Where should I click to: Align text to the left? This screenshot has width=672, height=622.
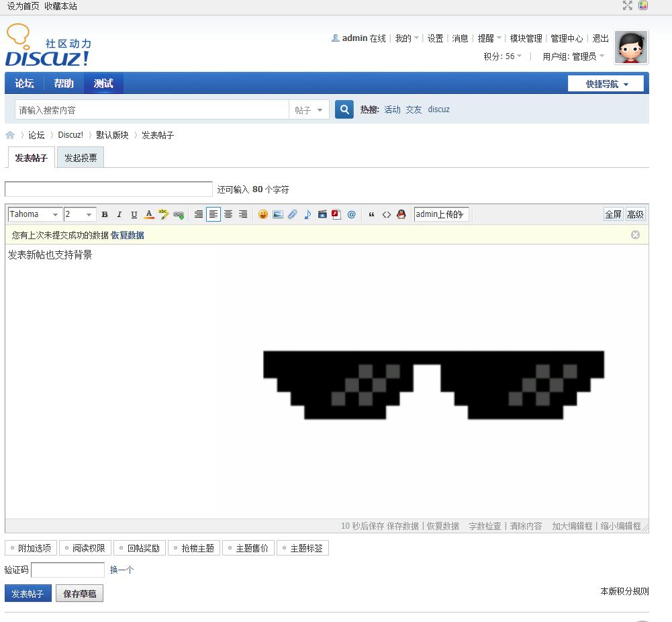click(x=213, y=214)
